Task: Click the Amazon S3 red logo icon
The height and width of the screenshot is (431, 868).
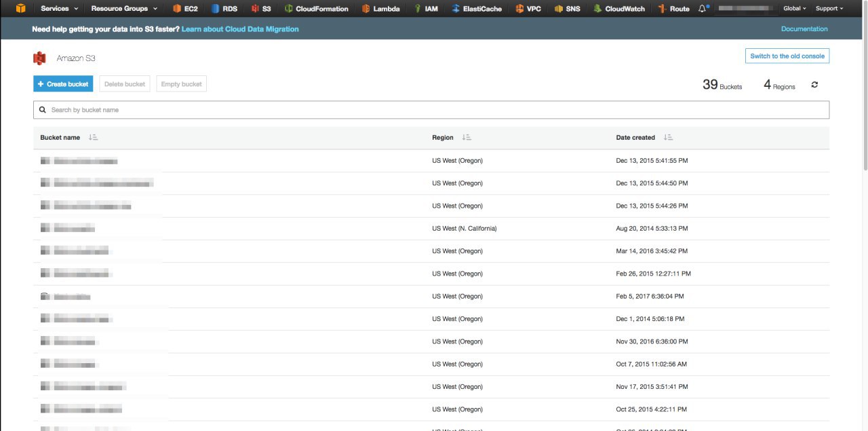Action: click(x=39, y=58)
